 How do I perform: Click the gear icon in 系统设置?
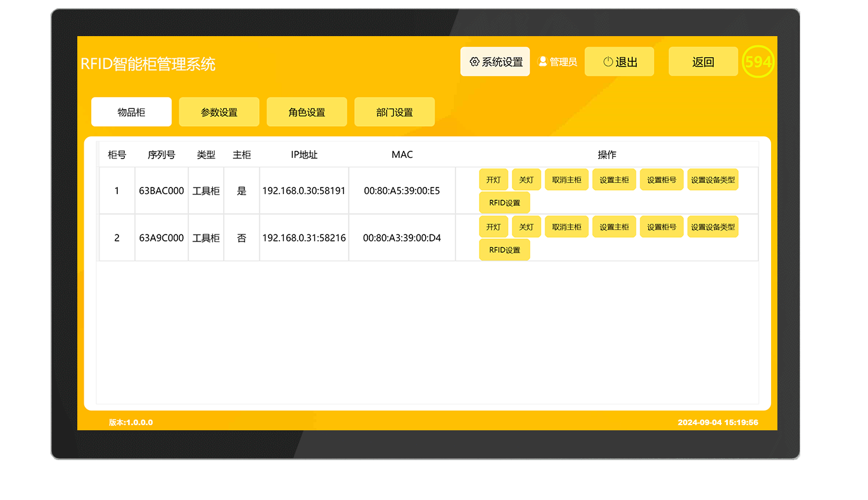coord(474,62)
